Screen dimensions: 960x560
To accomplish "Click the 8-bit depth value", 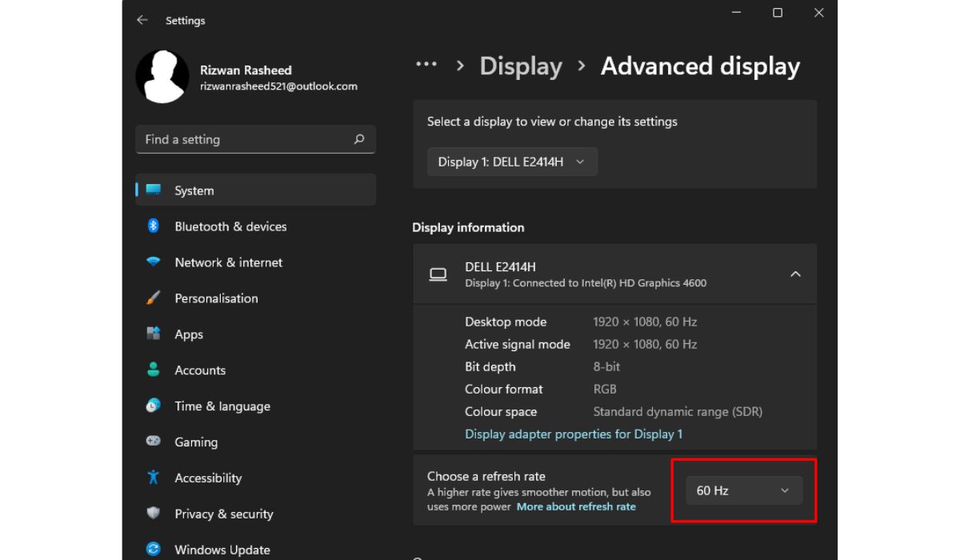I will click(606, 366).
